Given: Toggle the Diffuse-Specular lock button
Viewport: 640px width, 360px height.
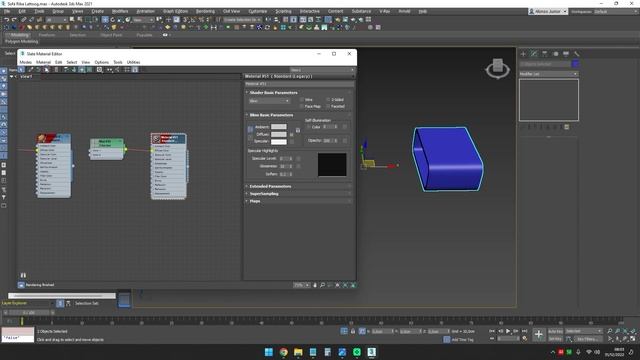Looking at the screenshot, I should click(x=250, y=138).
